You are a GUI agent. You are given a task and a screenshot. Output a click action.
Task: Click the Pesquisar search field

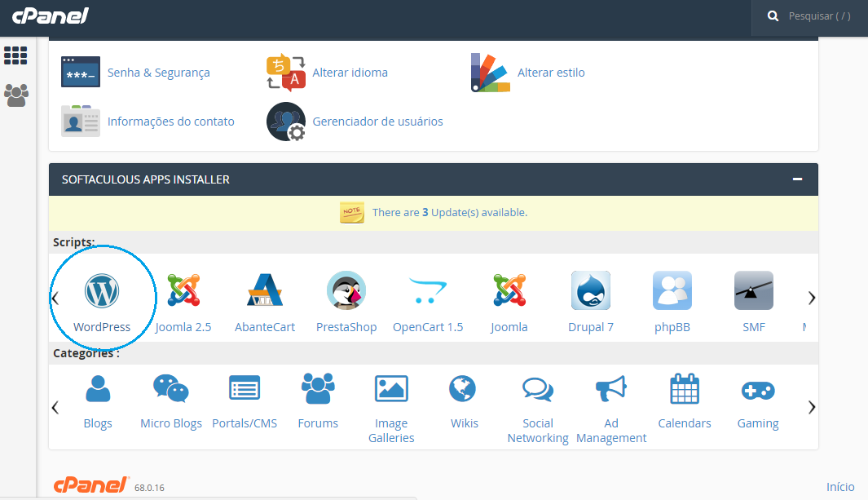click(820, 16)
